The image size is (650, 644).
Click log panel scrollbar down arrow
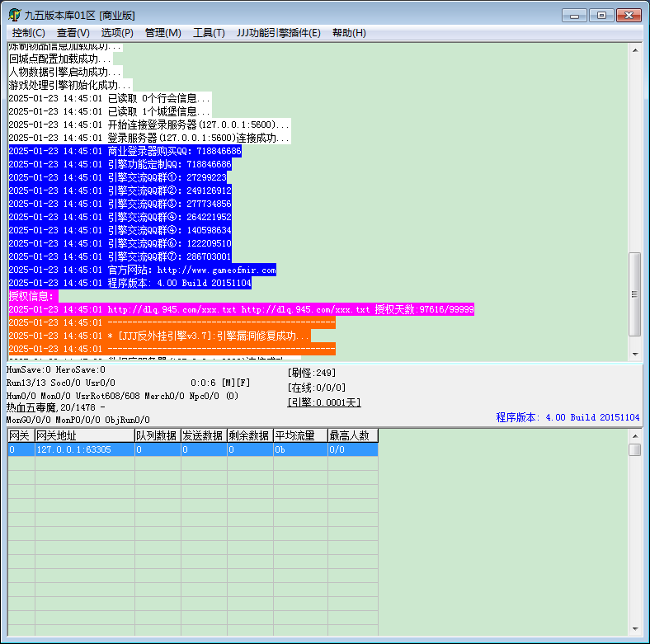click(635, 355)
